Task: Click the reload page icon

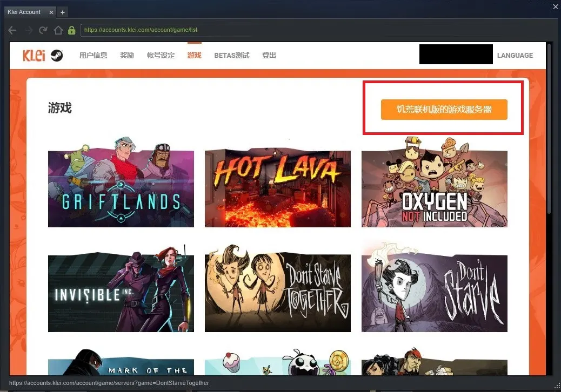Action: tap(43, 30)
